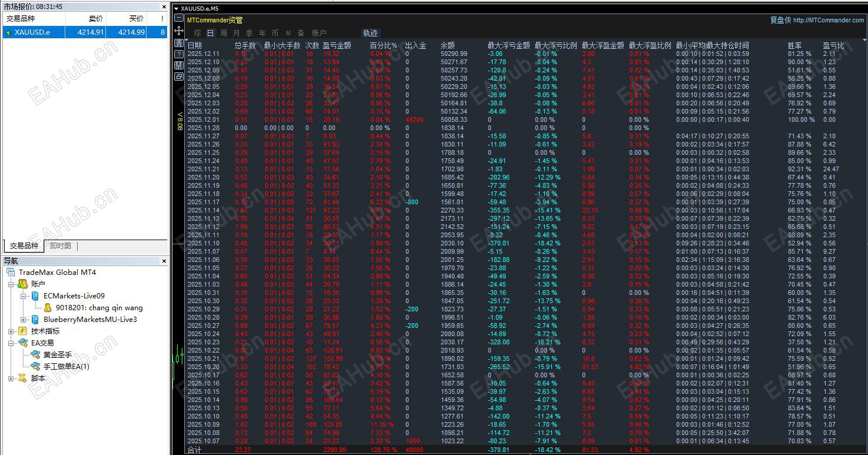Click the 2025.12.11 date row

203,54
